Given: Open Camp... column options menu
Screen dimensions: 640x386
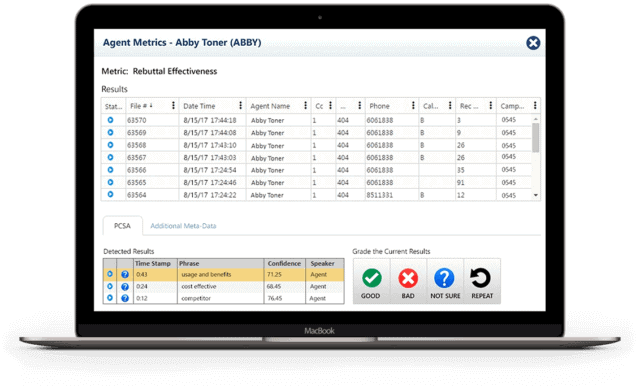Looking at the screenshot, I should pyautogui.click(x=535, y=106).
